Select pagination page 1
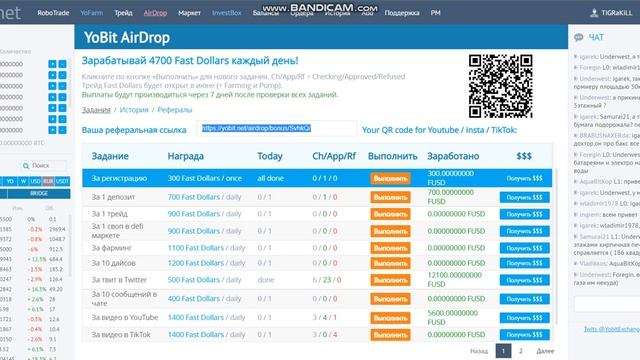Screen dimensions: 640x360 [503, 351]
